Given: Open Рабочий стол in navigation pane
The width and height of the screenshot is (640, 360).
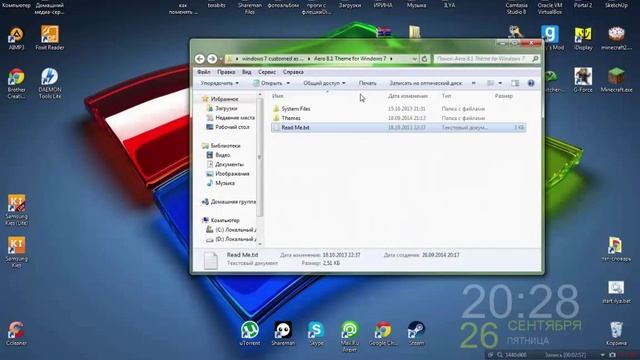Looking at the screenshot, I should (x=232, y=127).
